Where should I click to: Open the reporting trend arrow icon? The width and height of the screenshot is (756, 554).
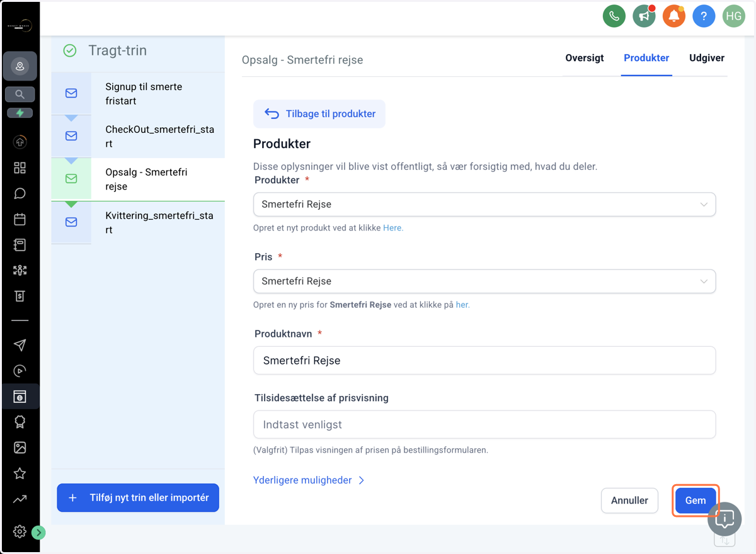click(20, 499)
